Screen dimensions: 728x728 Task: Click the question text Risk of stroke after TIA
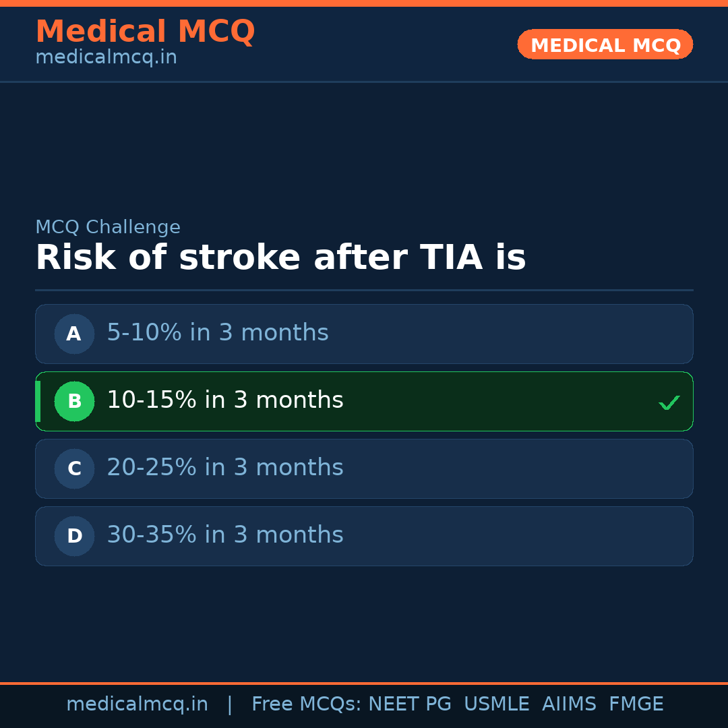click(281, 257)
